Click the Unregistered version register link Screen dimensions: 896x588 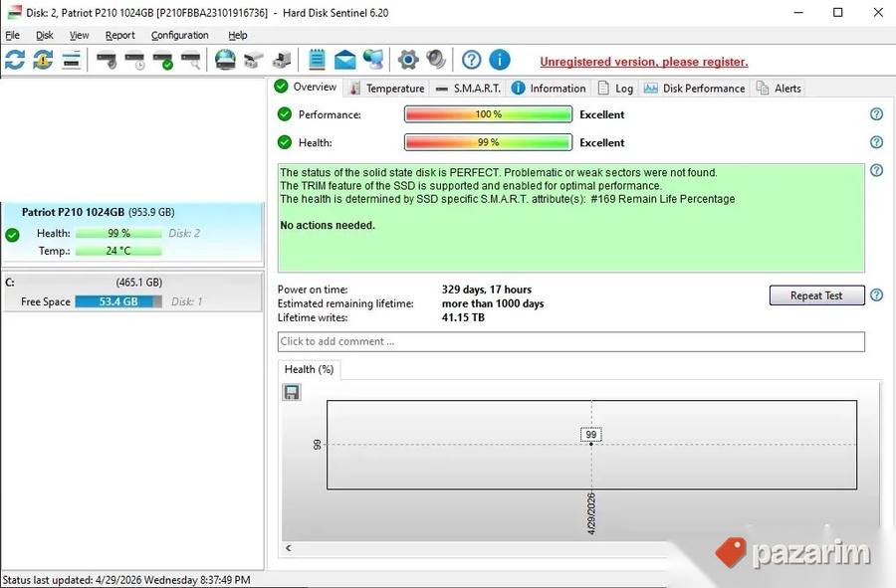(x=644, y=62)
